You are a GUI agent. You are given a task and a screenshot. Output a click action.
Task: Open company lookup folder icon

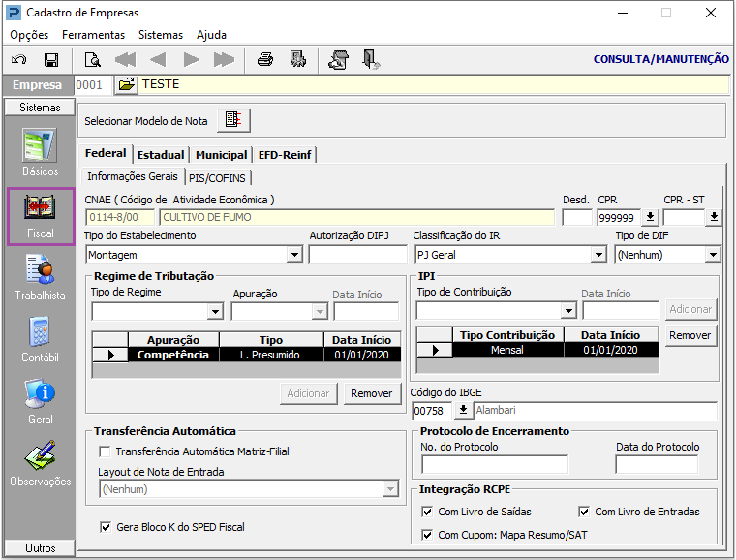pos(126,85)
